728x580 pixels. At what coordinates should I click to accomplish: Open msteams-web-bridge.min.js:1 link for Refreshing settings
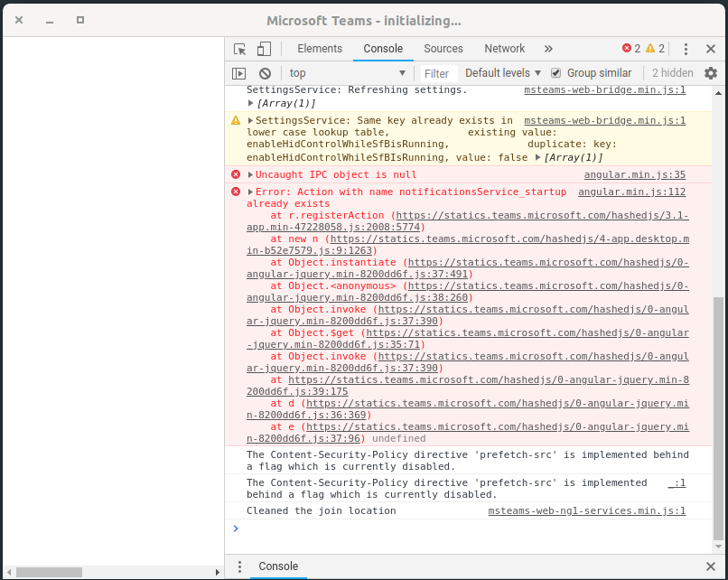tap(604, 89)
